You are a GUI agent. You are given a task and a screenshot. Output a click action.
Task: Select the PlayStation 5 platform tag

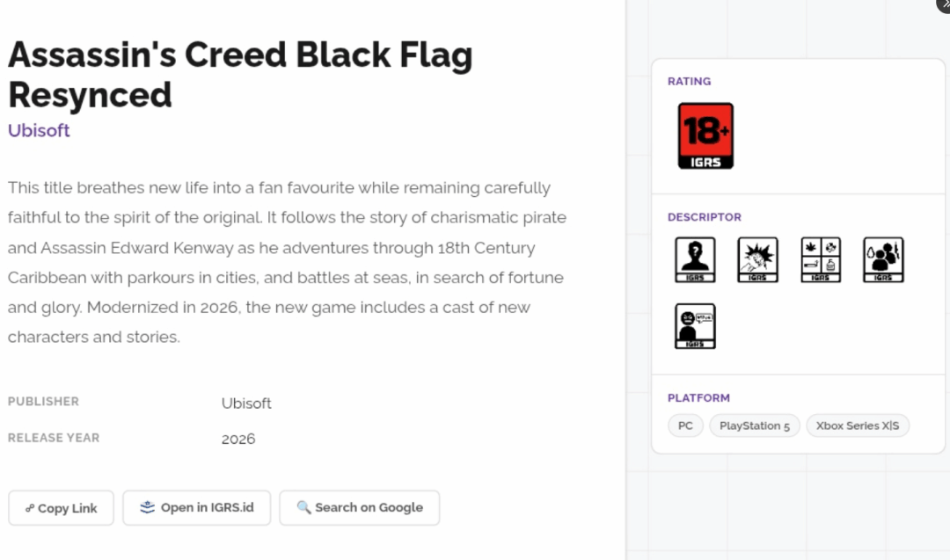(755, 426)
